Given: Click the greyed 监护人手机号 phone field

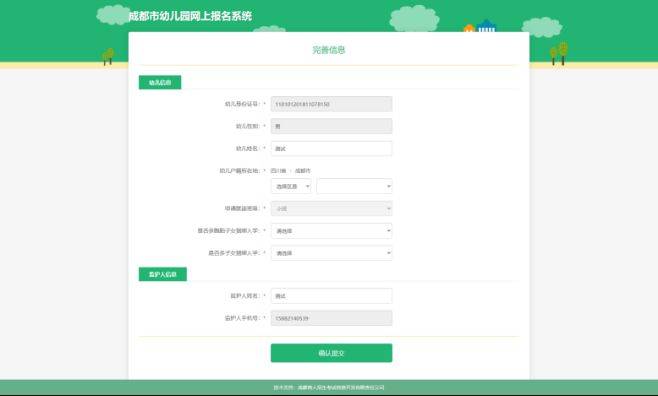Looking at the screenshot, I should (331, 318).
